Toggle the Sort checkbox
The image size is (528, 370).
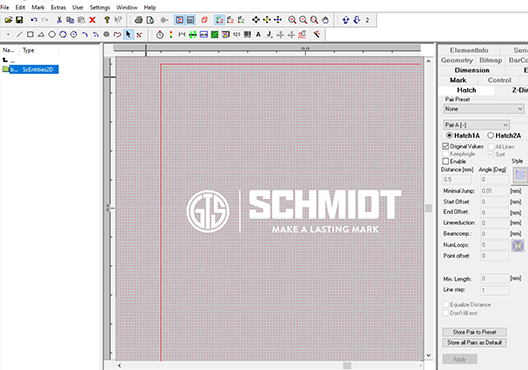tap(491, 154)
